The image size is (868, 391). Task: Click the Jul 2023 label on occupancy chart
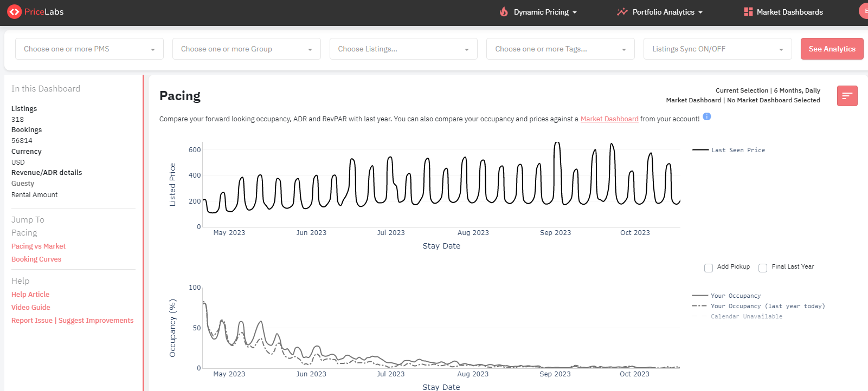[x=391, y=374]
